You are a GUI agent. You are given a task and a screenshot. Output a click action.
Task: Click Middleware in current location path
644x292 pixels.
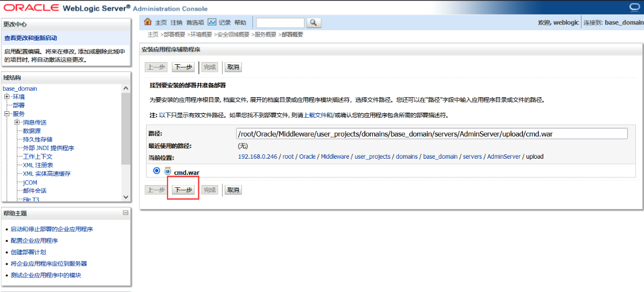[335, 157]
